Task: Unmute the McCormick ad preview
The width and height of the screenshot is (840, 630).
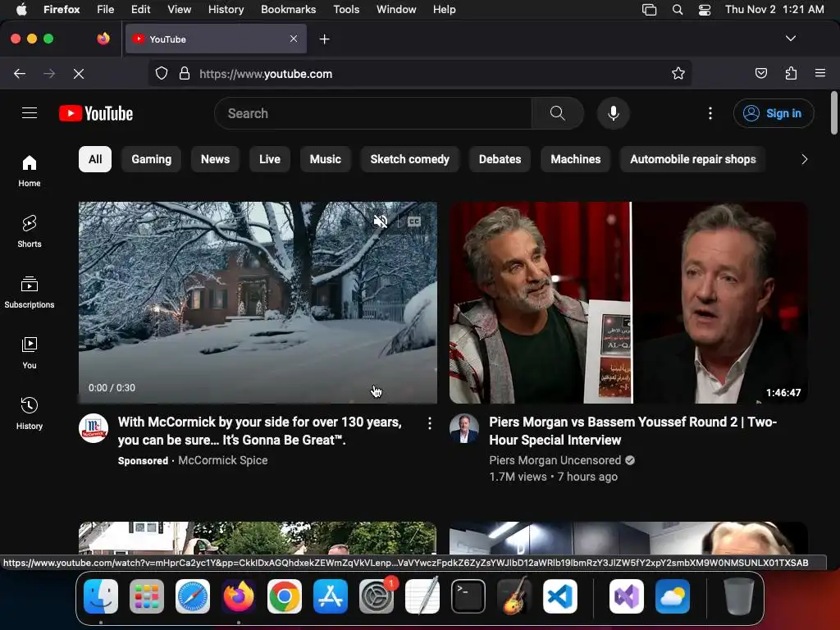Action: click(381, 221)
